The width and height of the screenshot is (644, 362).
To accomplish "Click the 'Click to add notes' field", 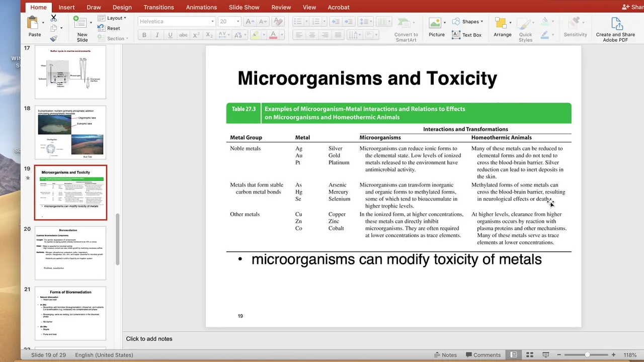I will click(149, 339).
